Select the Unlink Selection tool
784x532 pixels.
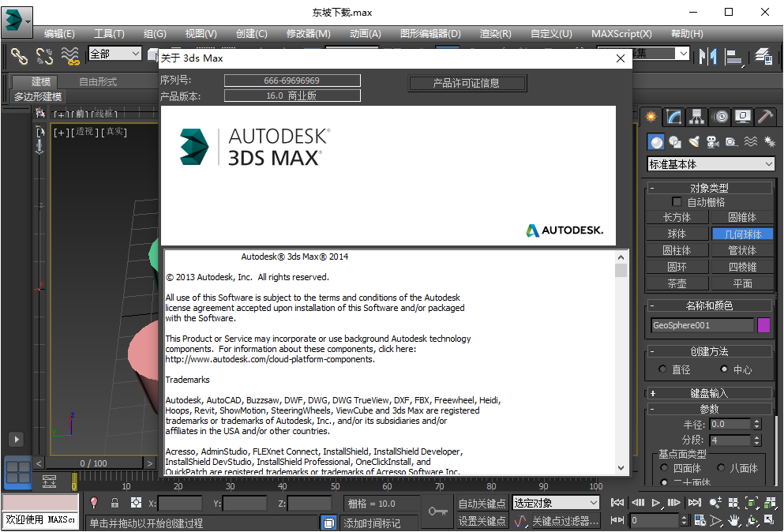pos(44,56)
